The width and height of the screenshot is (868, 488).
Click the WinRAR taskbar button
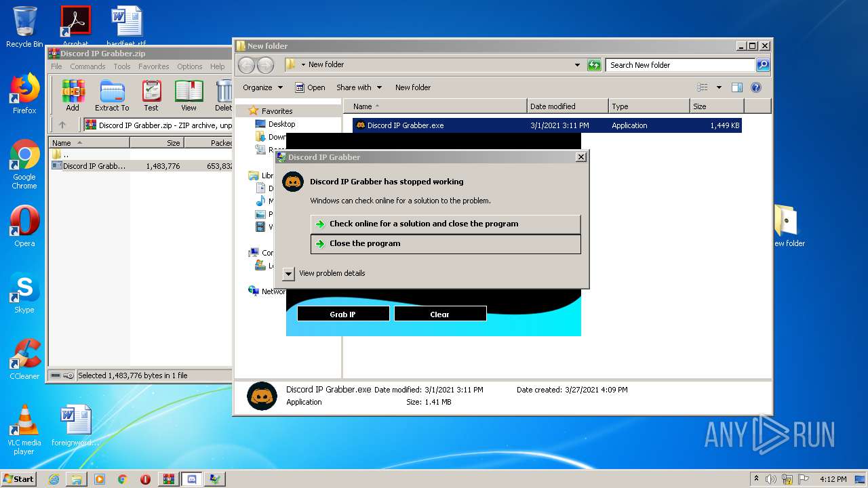[x=168, y=479]
